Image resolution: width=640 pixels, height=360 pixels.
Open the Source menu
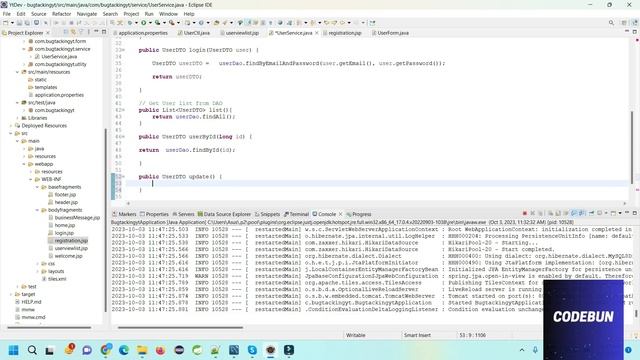pos(38,14)
